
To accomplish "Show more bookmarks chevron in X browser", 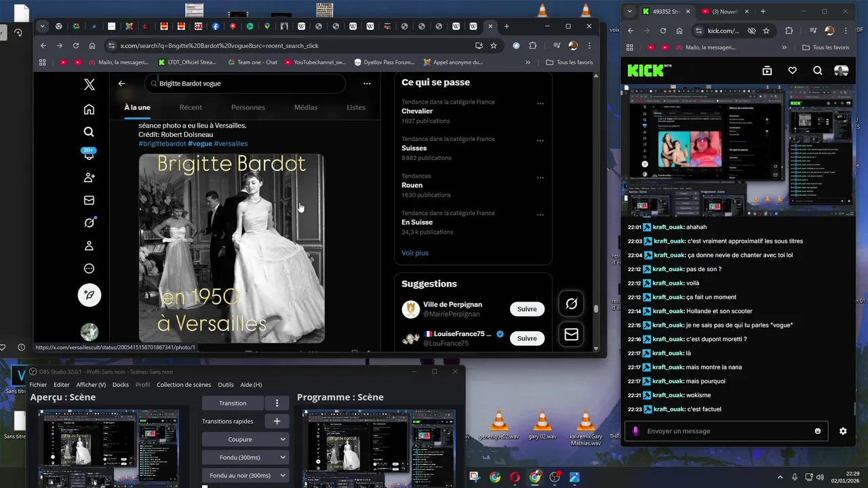I will (x=528, y=62).
